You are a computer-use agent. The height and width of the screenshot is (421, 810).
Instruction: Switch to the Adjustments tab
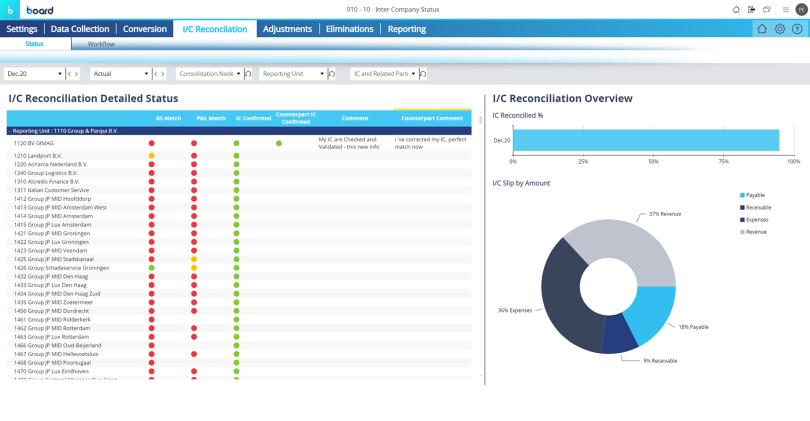[x=287, y=29]
